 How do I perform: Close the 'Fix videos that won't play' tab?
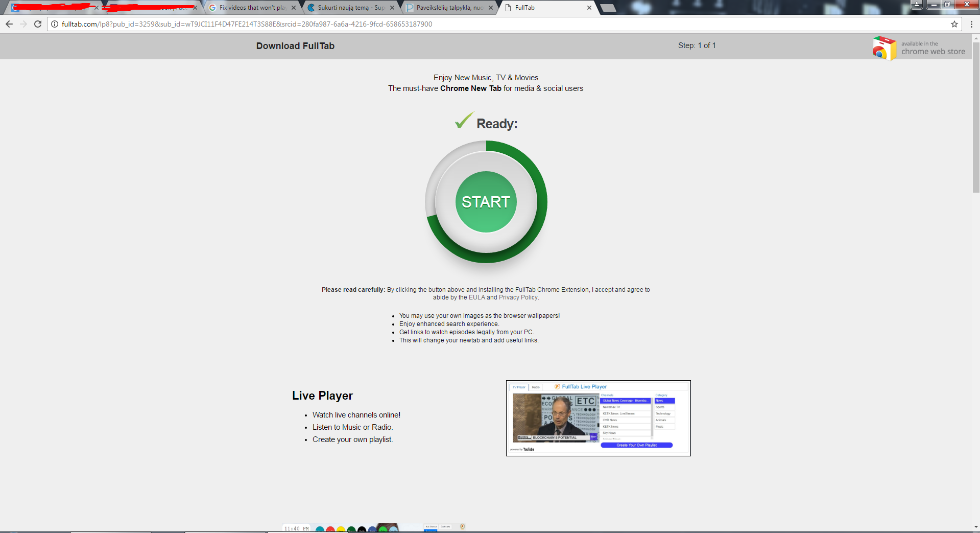(x=294, y=8)
